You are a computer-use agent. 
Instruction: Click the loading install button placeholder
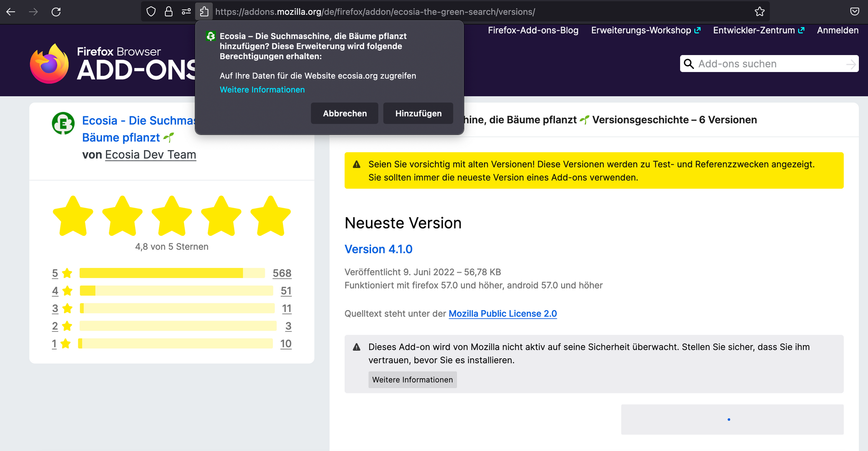(x=732, y=419)
